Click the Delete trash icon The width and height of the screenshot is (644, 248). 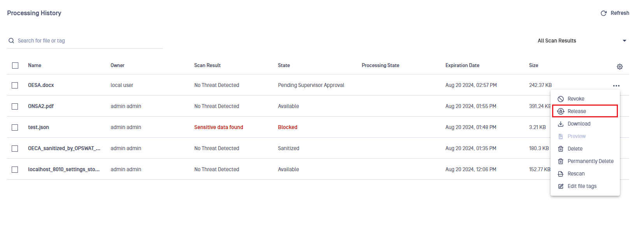pyautogui.click(x=561, y=149)
